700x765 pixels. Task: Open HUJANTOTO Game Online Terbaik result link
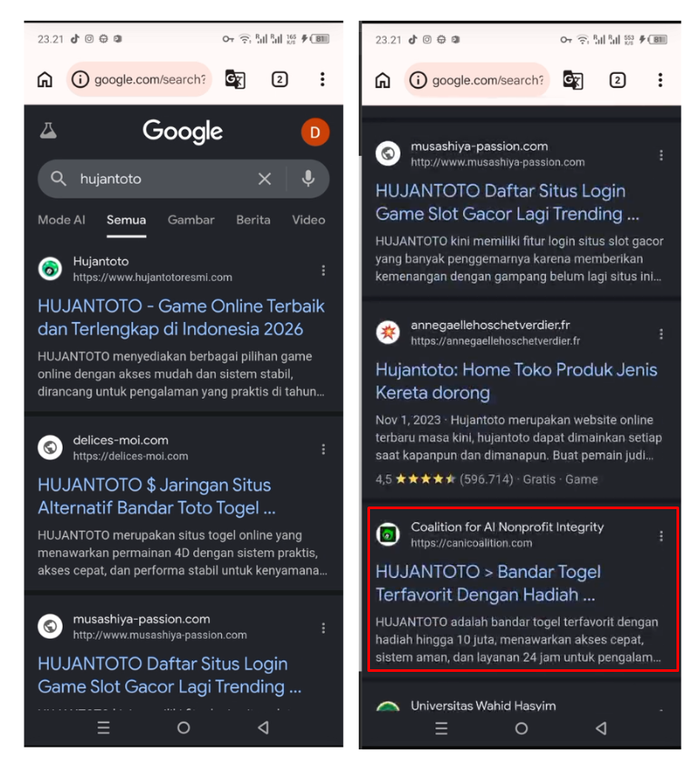click(181, 318)
